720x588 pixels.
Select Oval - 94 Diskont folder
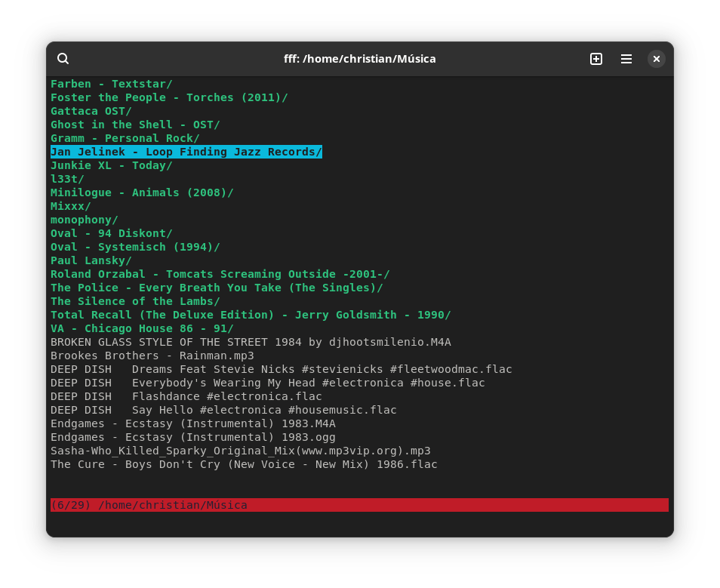pos(112,233)
